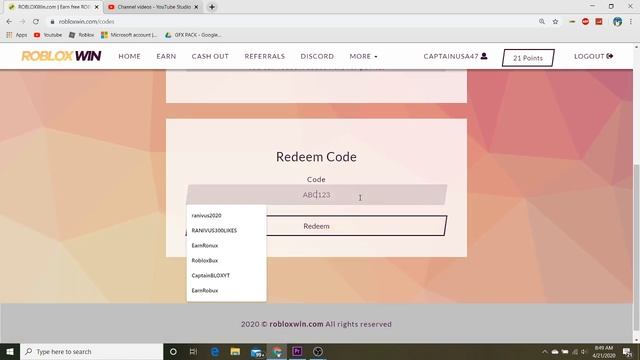The height and width of the screenshot is (360, 640).
Task: Open Adobe Premiere Pro from the taskbar
Action: 297,351
